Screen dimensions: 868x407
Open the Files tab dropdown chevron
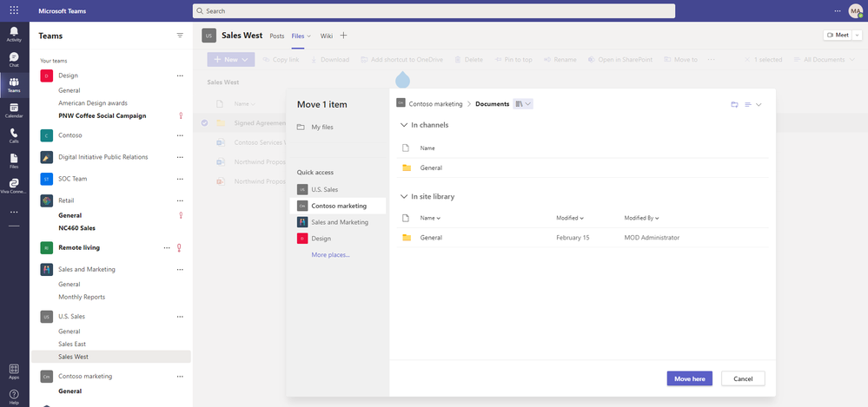point(308,36)
